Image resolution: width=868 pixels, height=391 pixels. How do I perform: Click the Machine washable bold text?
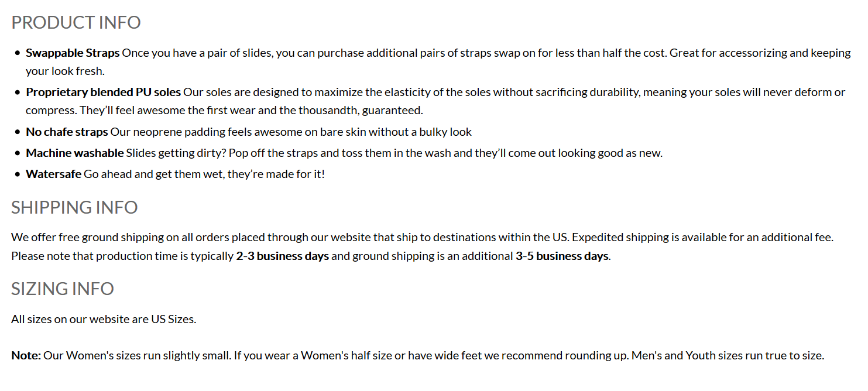point(75,153)
